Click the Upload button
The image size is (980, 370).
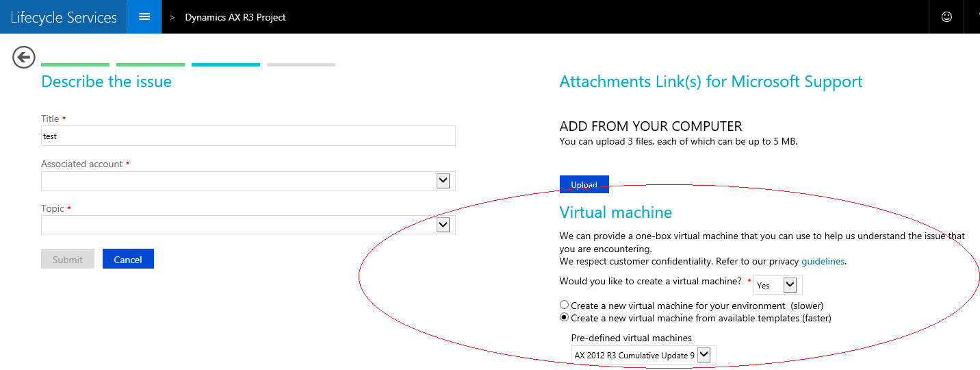[x=584, y=185]
